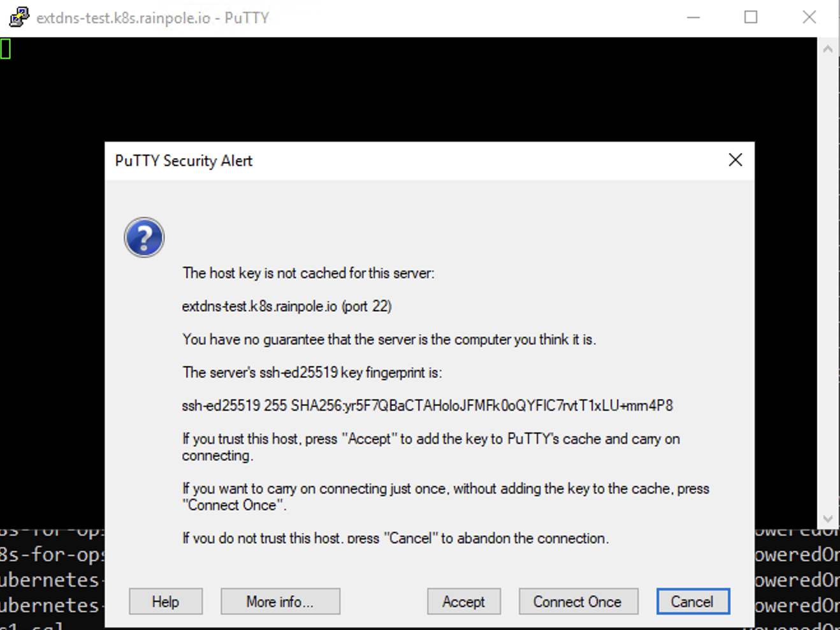Open the PuTTY system menu icon
840x630 pixels.
click(18, 17)
